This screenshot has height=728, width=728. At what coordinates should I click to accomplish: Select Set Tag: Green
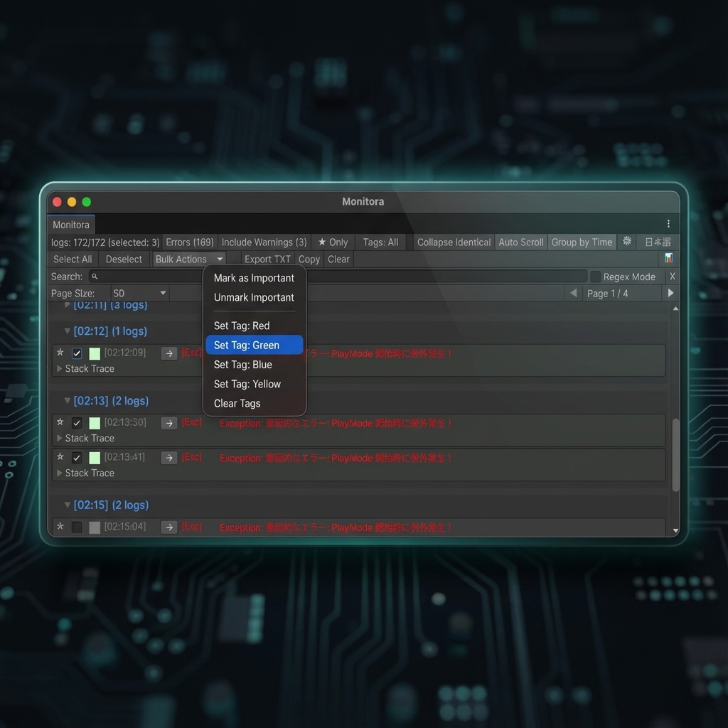click(254, 345)
